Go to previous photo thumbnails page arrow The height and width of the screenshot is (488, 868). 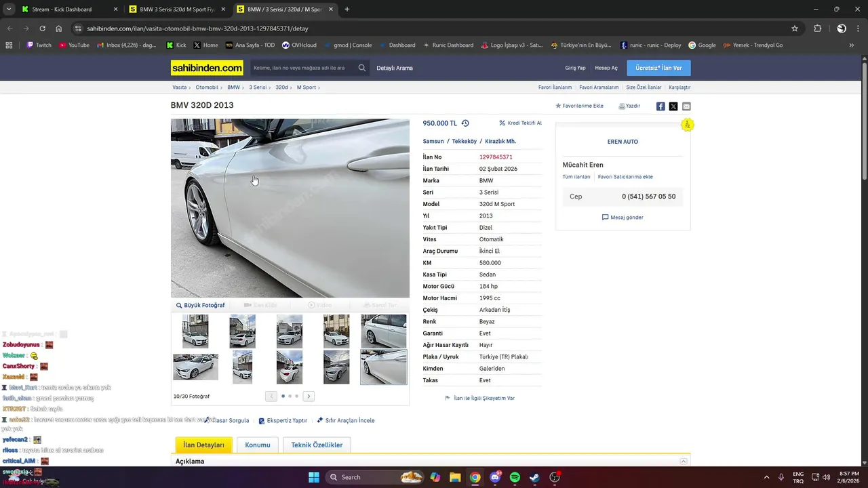coord(271,396)
